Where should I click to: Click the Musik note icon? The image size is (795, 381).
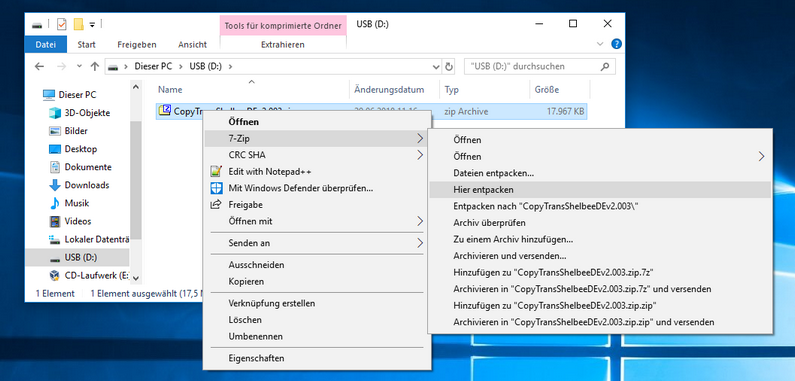[x=55, y=203]
